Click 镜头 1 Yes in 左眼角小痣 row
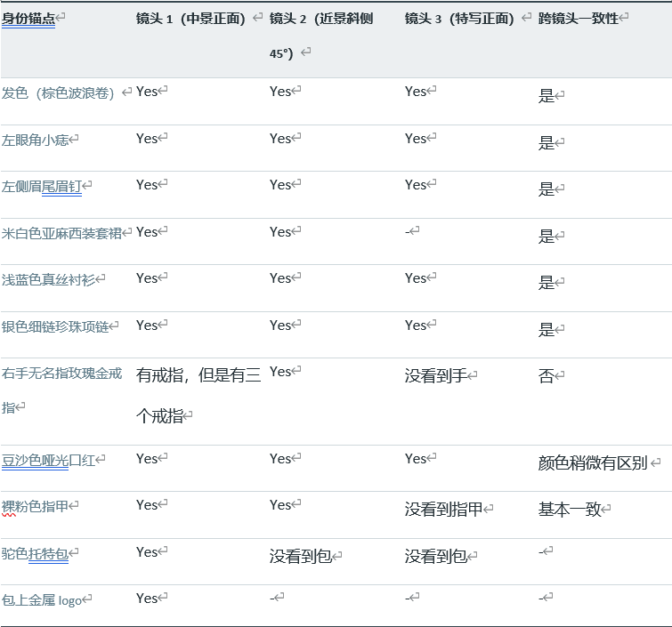This screenshot has width=672, height=627. [x=147, y=139]
